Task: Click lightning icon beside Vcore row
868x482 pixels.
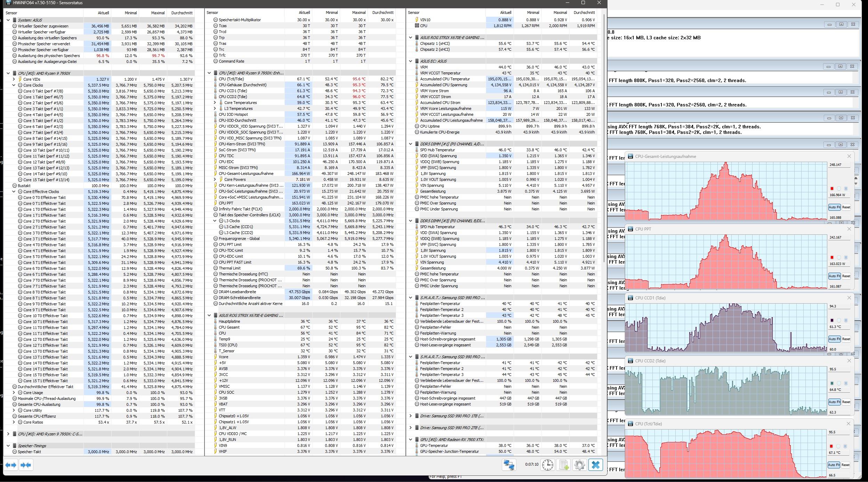Action: [x=216, y=357]
